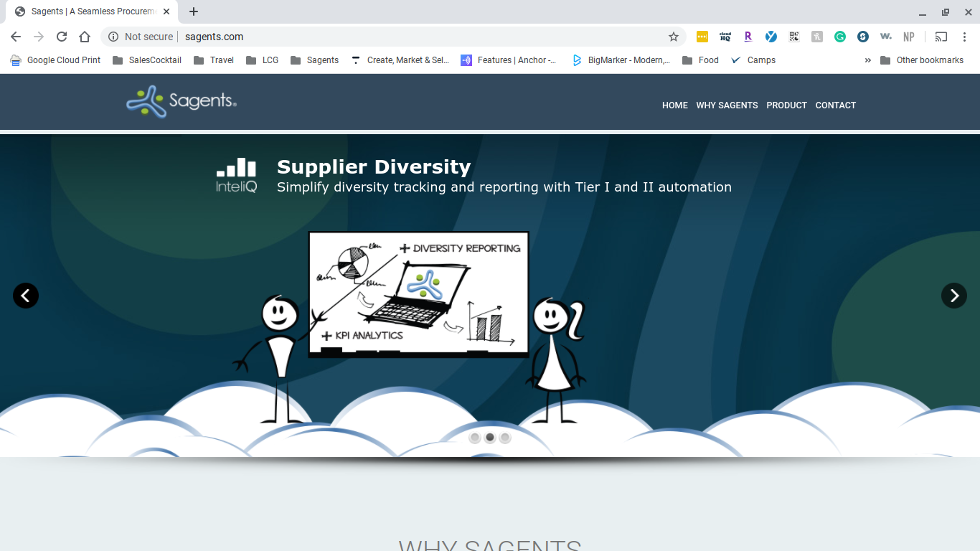
Task: Open the grey Honey extension
Action: tap(817, 37)
